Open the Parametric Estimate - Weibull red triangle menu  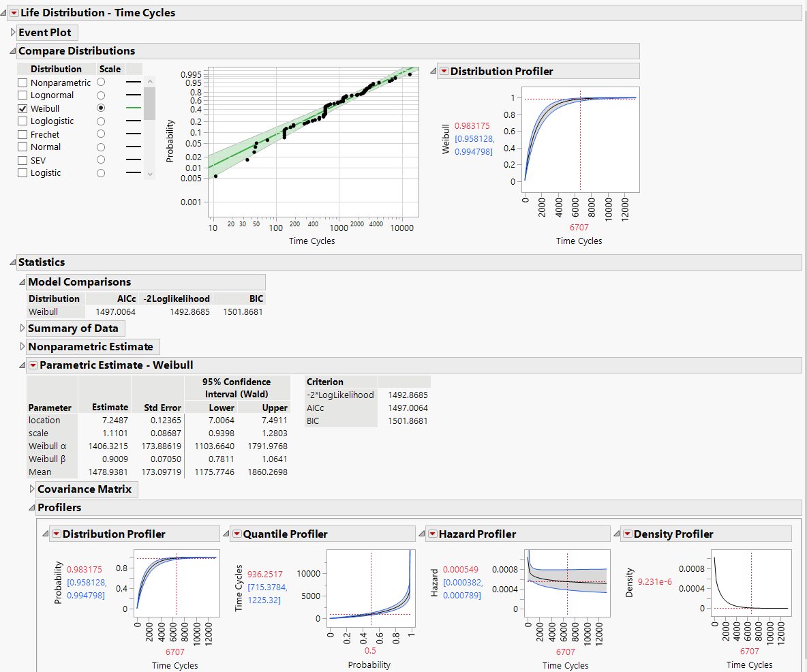tap(33, 365)
